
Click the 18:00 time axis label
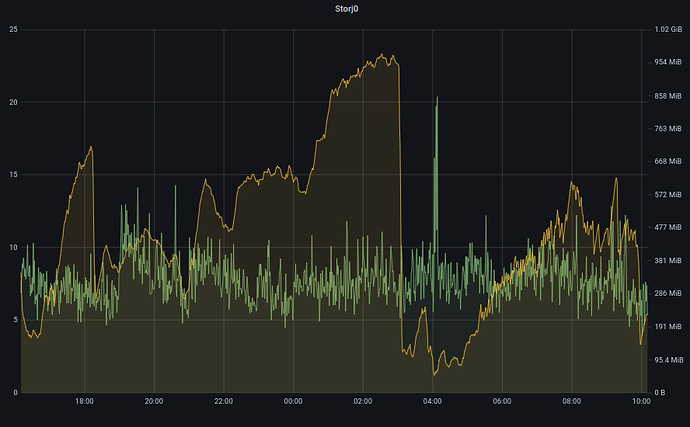pyautogui.click(x=84, y=402)
